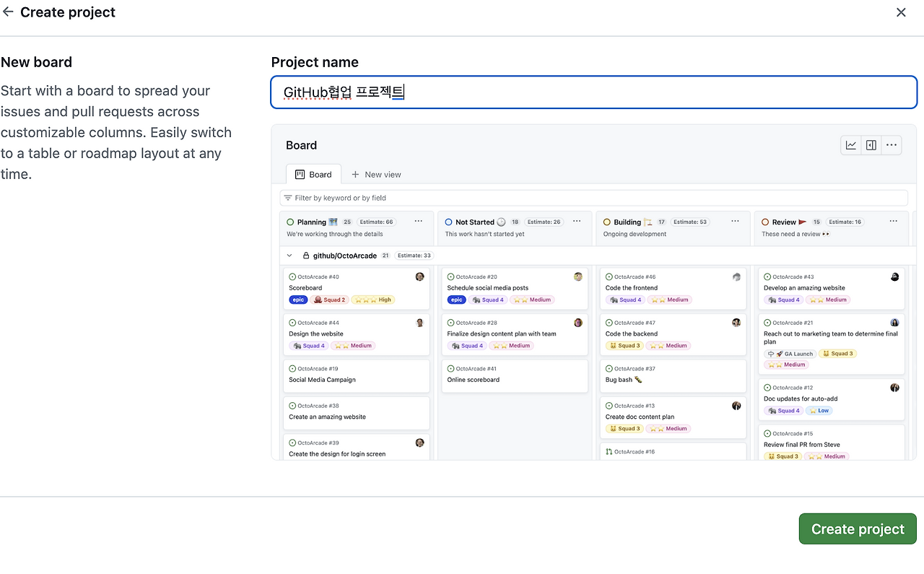This screenshot has height=574, width=924.
Task: Click the Planning column status circle
Action: click(290, 222)
